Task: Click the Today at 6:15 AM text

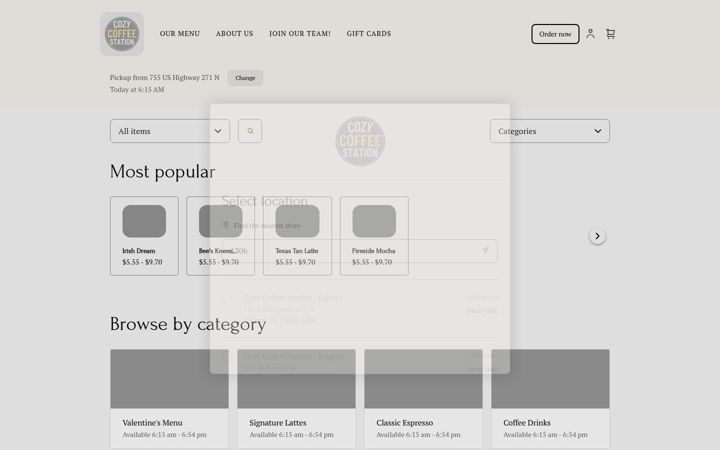Action: coord(137,90)
